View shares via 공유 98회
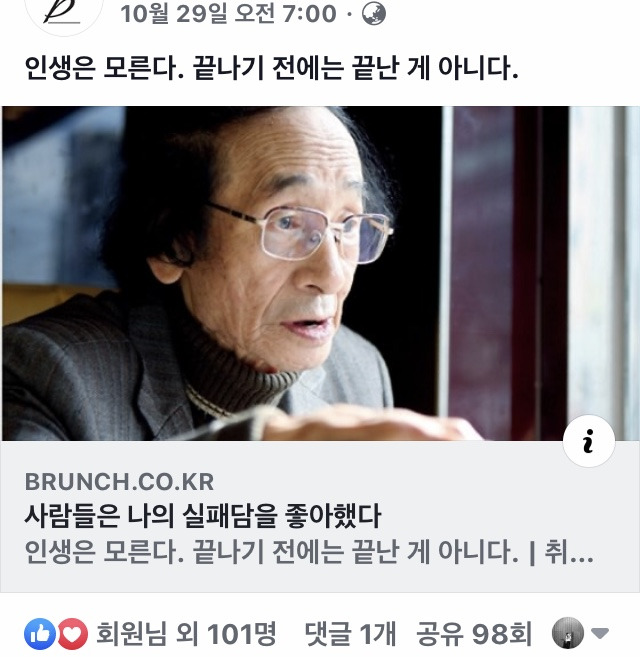640x657 pixels. [x=474, y=634]
